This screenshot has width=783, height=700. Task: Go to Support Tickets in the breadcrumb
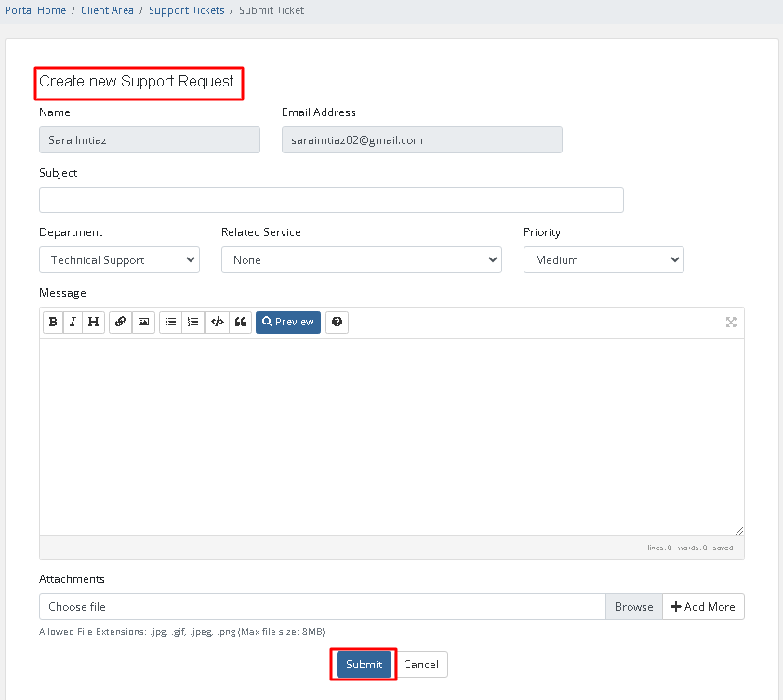click(186, 10)
